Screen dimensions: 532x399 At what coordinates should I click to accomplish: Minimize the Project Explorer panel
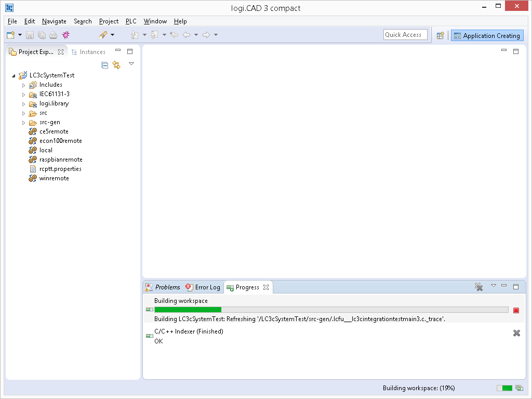pyautogui.click(x=118, y=50)
